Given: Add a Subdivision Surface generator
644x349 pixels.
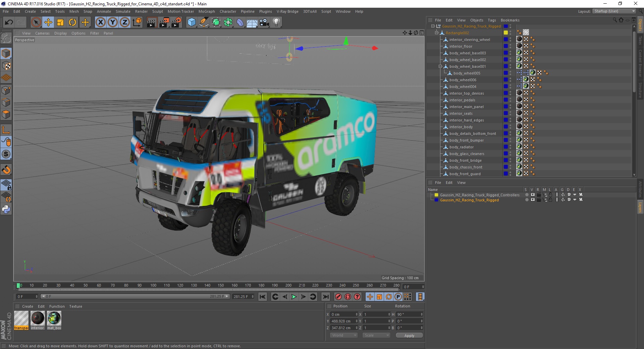Looking at the screenshot, I should (216, 22).
